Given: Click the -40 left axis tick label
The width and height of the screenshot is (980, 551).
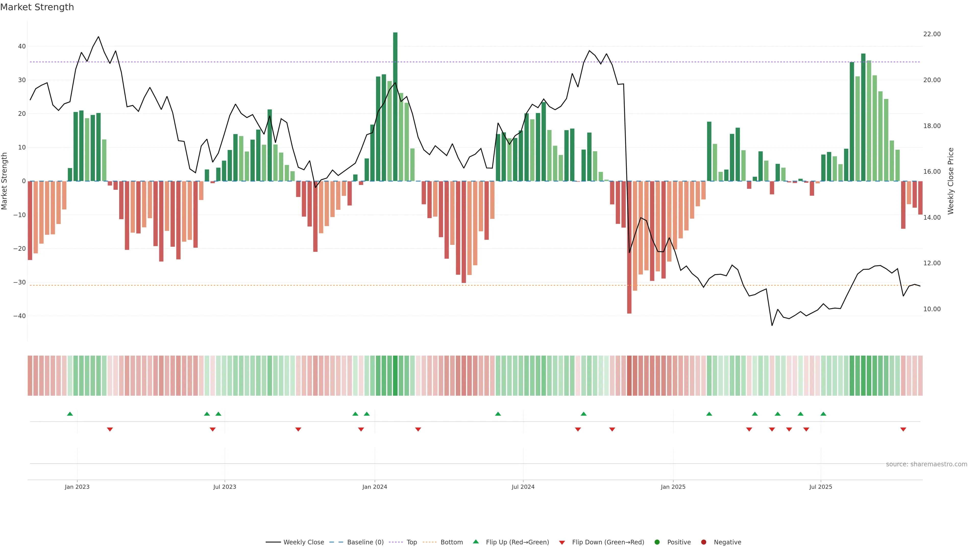Looking at the screenshot, I should pos(19,316).
